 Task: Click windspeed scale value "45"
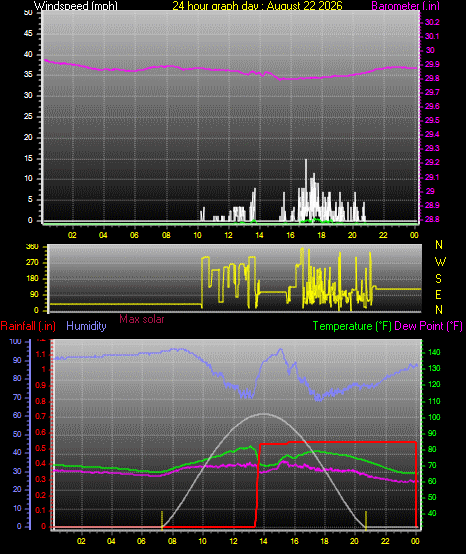(x=28, y=34)
